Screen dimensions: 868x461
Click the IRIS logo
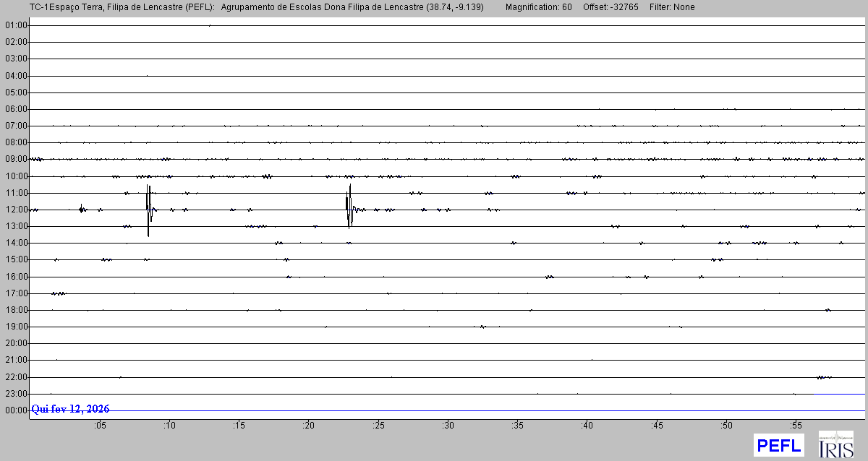[x=835, y=444]
